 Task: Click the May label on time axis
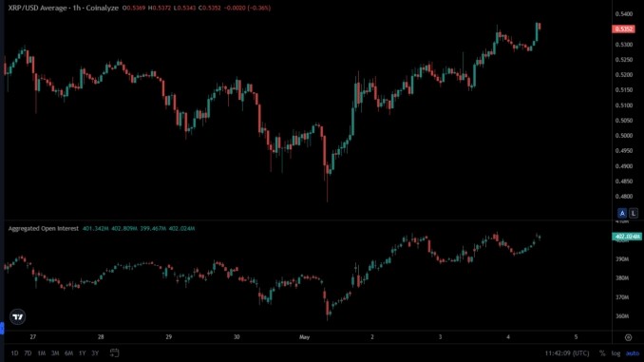click(304, 337)
